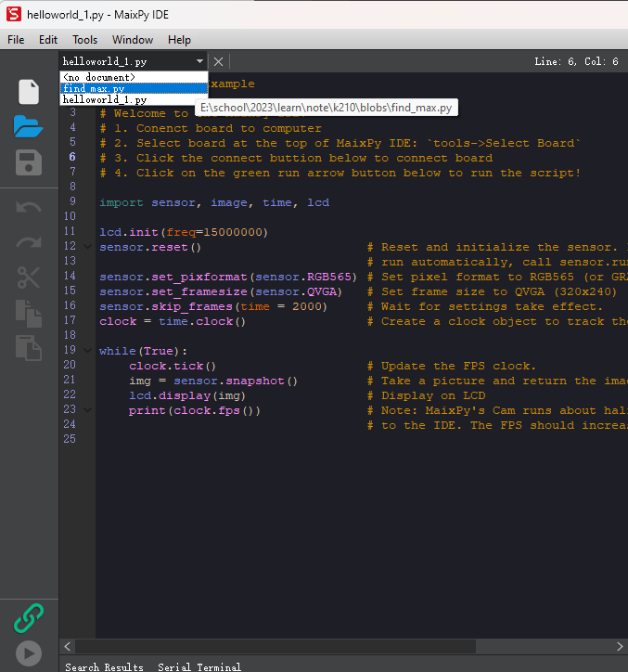This screenshot has width=628, height=672.
Task: Click the Paste clipboard icon
Action: [x=29, y=347]
